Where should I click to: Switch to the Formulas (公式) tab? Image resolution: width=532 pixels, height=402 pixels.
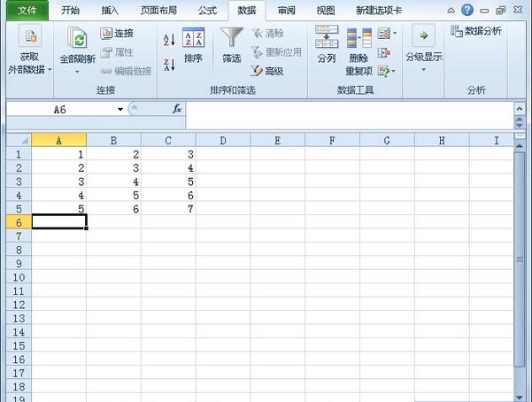point(207,11)
